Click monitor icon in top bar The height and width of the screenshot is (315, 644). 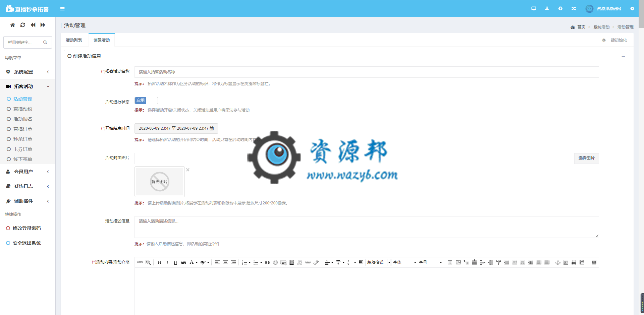tap(534, 9)
